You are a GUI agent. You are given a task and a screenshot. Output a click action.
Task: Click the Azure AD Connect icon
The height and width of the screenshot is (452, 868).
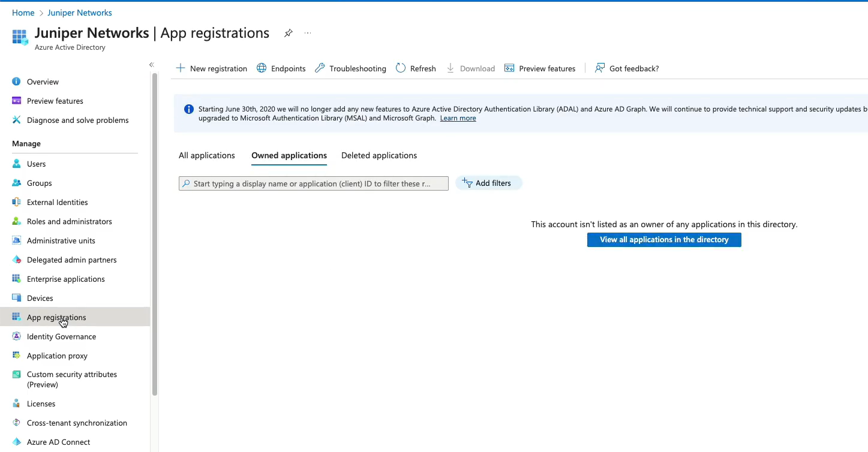pyautogui.click(x=16, y=442)
